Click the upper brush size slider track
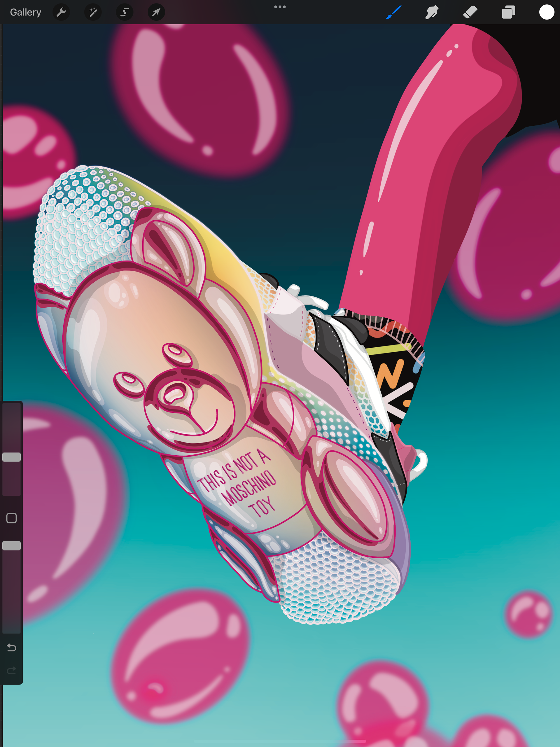This screenshot has width=560, height=747. (11, 426)
